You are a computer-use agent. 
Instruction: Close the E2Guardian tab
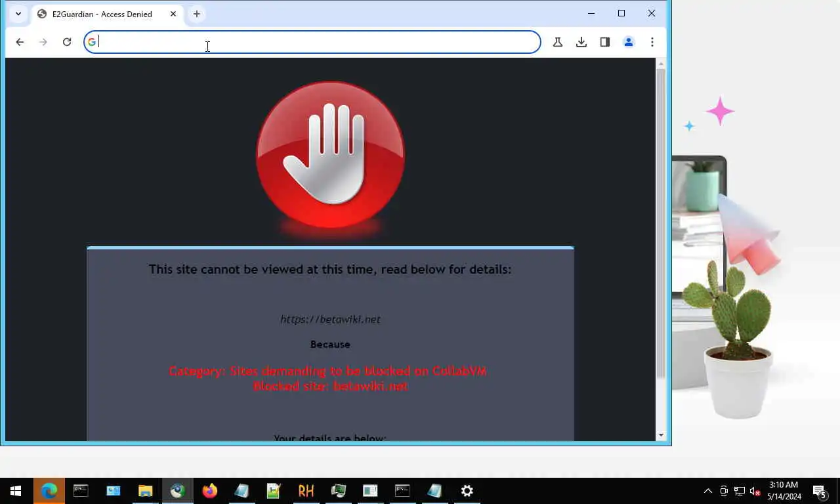pos(173,14)
